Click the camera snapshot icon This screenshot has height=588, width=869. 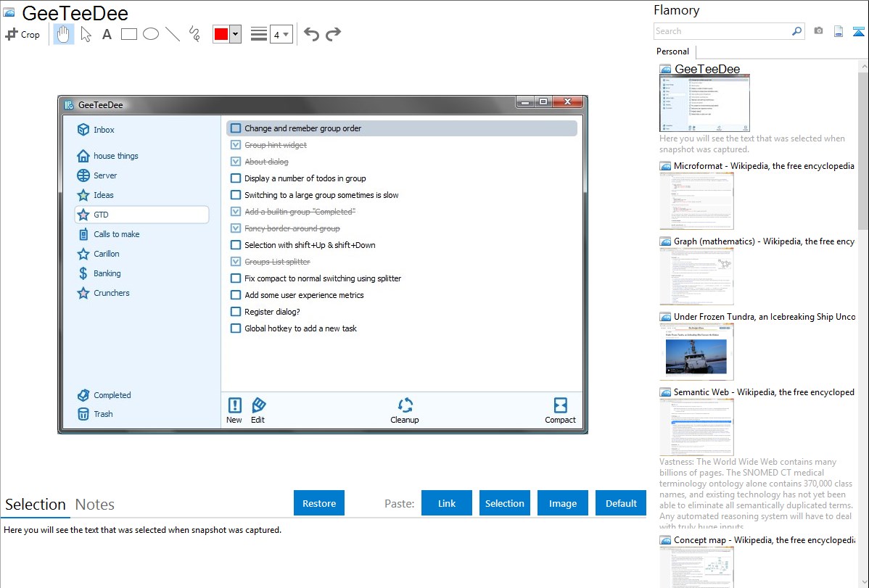(818, 31)
